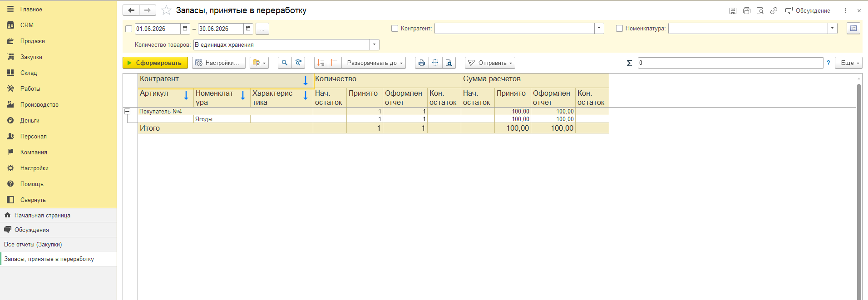Open report variants folder icon button
The height and width of the screenshot is (300, 868).
259,63
